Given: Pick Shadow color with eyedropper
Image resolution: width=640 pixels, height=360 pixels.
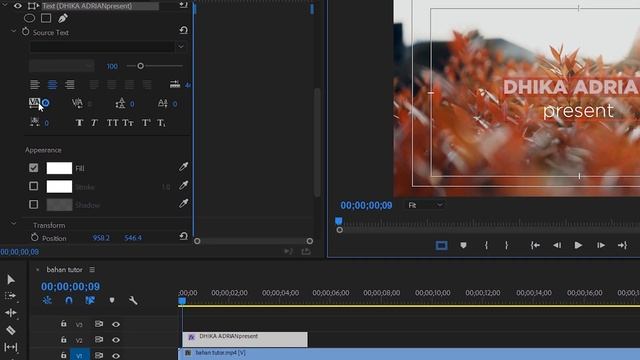Looking at the screenshot, I should (x=183, y=203).
